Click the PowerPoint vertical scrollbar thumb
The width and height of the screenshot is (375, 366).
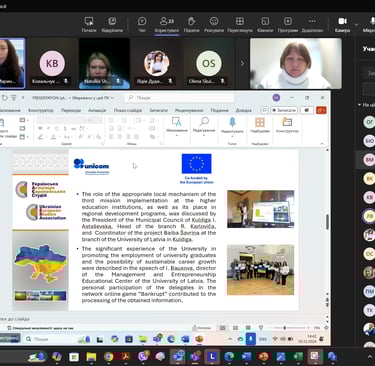pyautogui.click(x=327, y=222)
